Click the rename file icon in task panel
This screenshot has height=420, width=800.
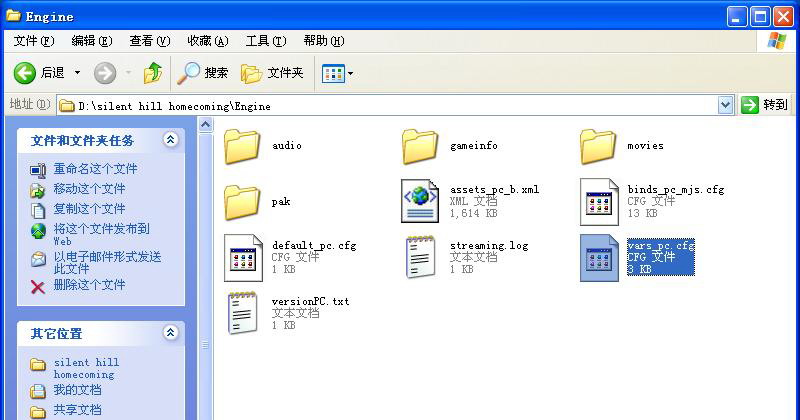pos(38,170)
